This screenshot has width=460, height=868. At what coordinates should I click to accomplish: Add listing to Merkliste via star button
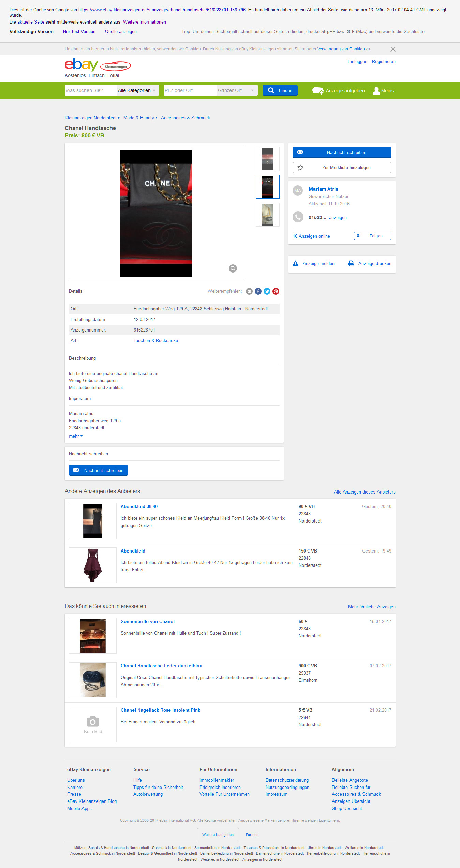tap(342, 167)
